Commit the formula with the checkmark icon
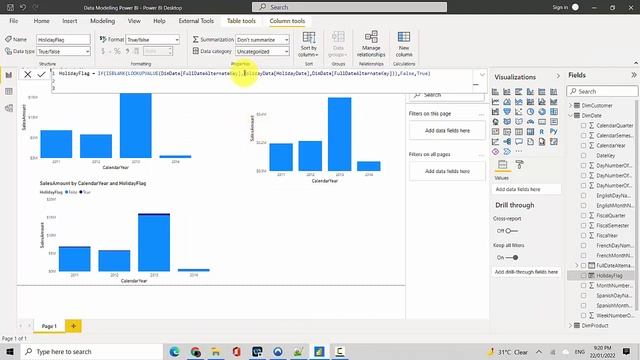Screen dimensions: 640x360 (41, 74)
